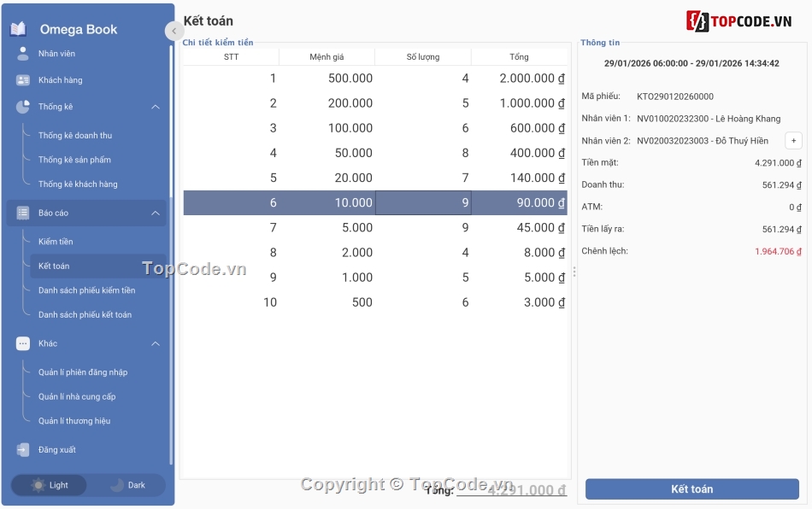The image size is (812, 509).
Task: Click the 600.000 ₫ total cell
Action: click(520, 128)
